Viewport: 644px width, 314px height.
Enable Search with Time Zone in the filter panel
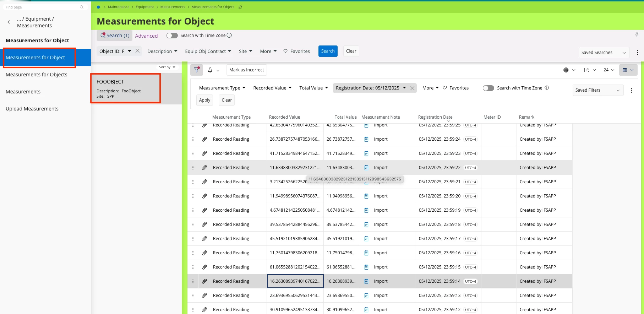click(488, 88)
